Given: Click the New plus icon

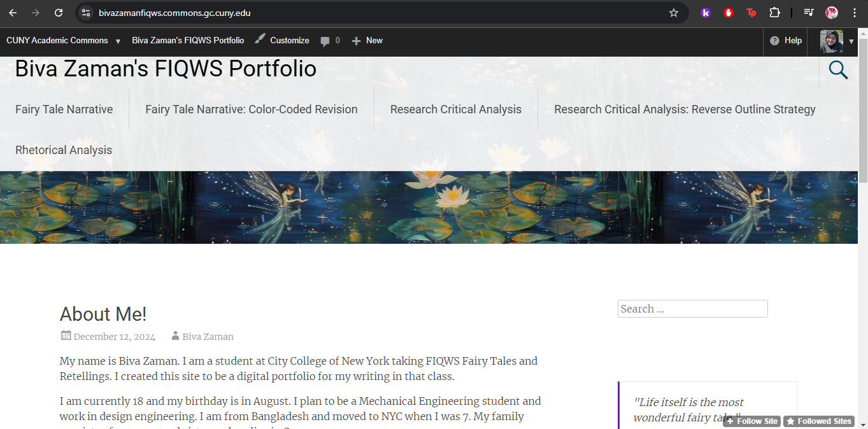Looking at the screenshot, I should tap(357, 41).
